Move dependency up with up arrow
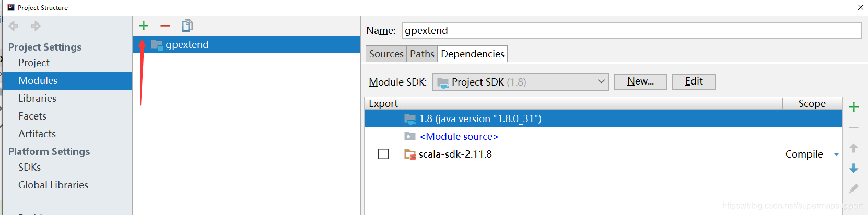The image size is (868, 215). click(854, 148)
